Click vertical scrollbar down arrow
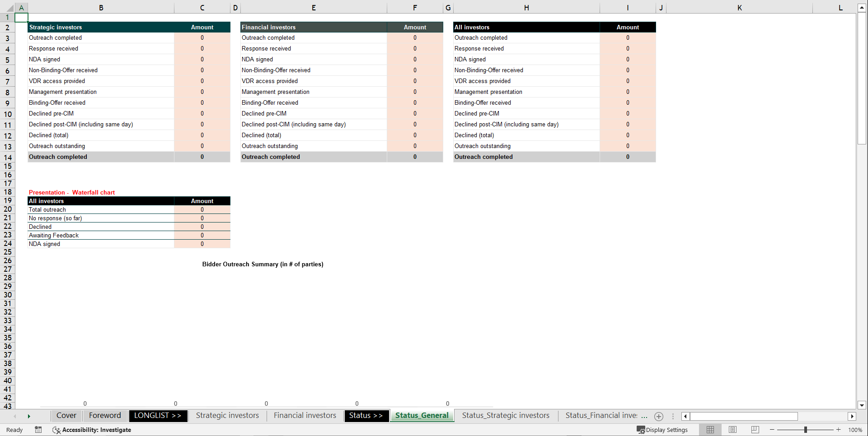 [862, 405]
